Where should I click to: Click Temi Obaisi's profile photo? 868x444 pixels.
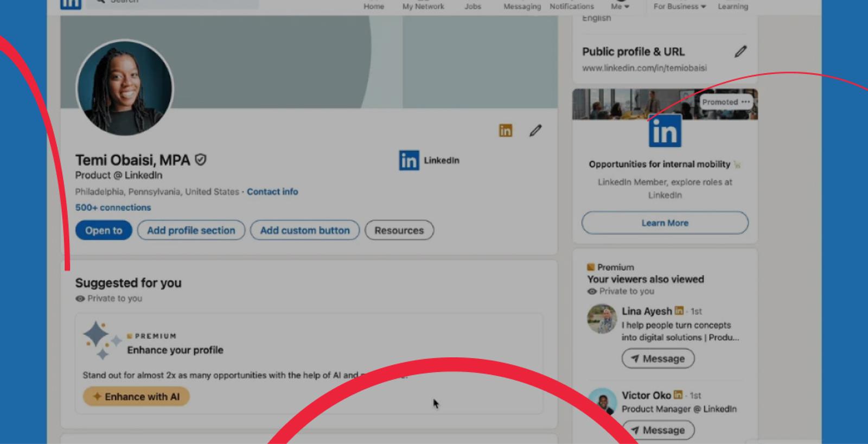125,87
